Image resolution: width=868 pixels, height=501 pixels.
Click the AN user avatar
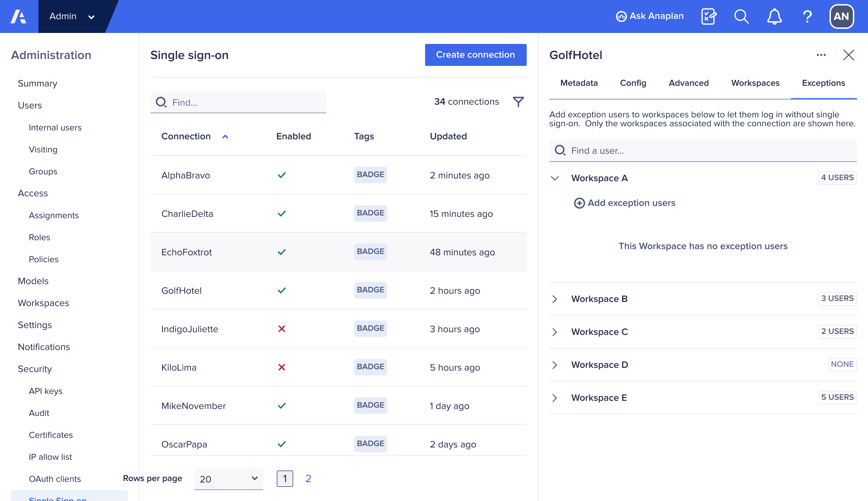841,16
